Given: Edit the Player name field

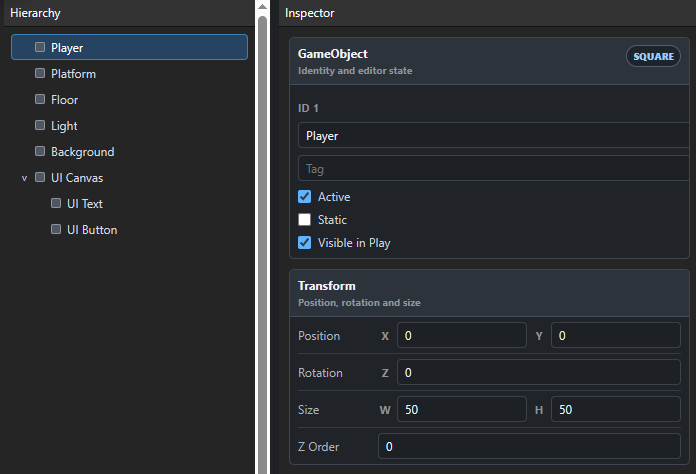Looking at the screenshot, I should pos(494,135).
